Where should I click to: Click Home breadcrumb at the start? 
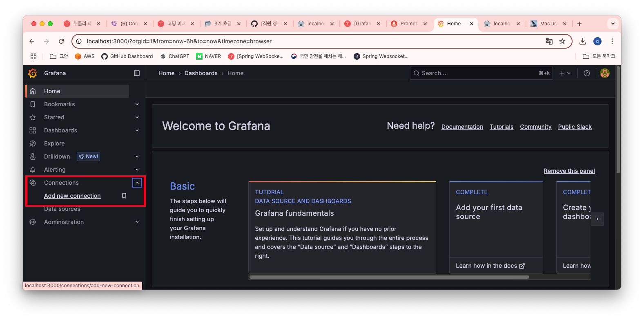[x=166, y=73]
